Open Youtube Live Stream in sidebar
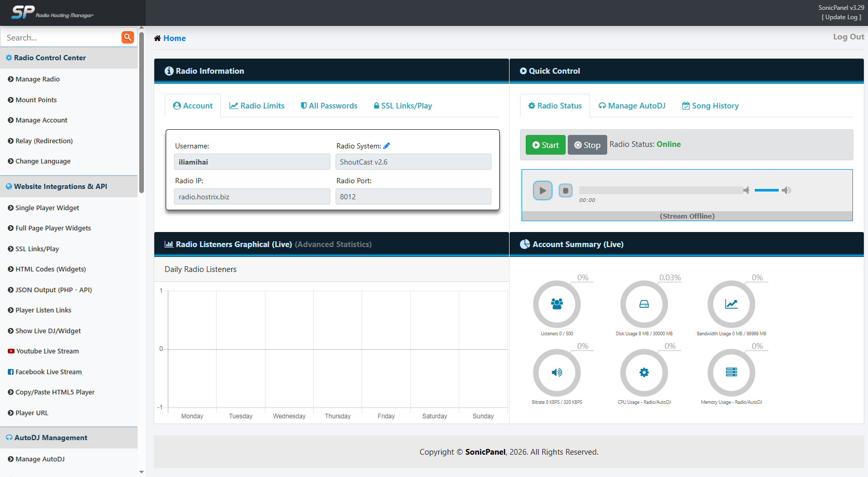Image resolution: width=868 pixels, height=477 pixels. pos(47,351)
